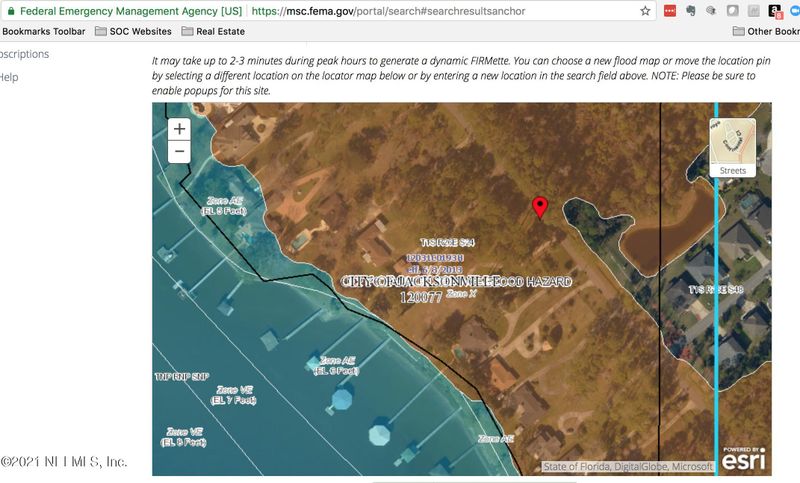Open the Subscriptions link in the sidebar
The image size is (800, 483).
click(x=24, y=54)
